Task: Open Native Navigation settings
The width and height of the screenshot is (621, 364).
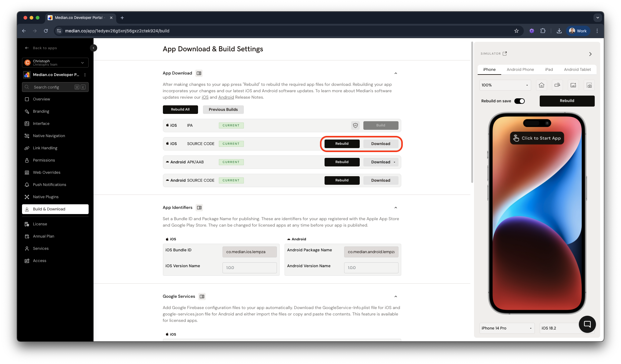Action: tap(55, 136)
